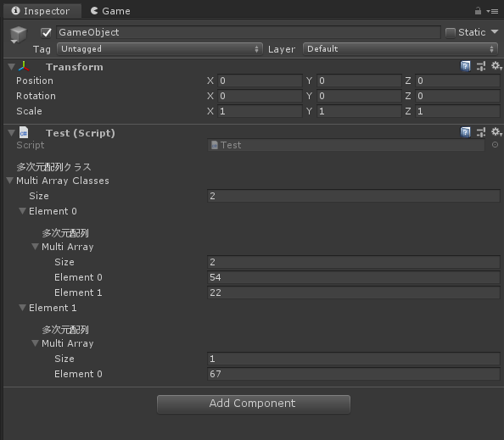Open the Static options dropdown arrow
The height and width of the screenshot is (440, 504).
(x=495, y=32)
